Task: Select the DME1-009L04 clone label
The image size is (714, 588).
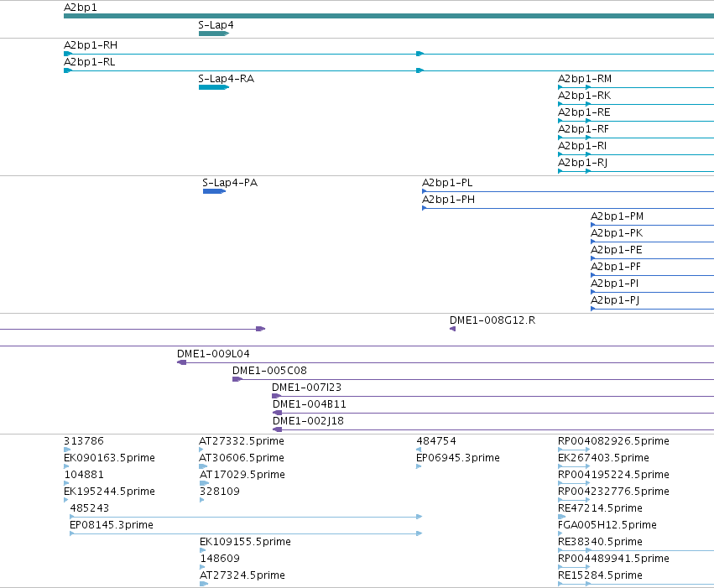Action: coord(213,354)
